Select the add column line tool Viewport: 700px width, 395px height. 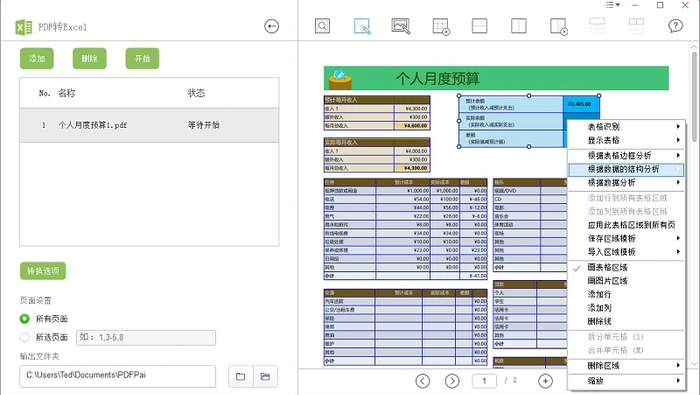[x=519, y=26]
